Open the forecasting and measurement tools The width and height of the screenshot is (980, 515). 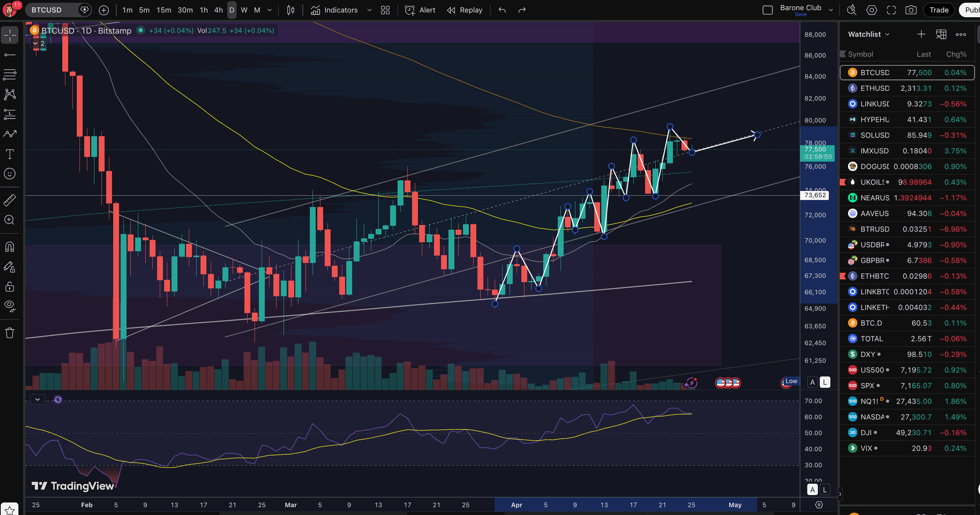(x=10, y=114)
